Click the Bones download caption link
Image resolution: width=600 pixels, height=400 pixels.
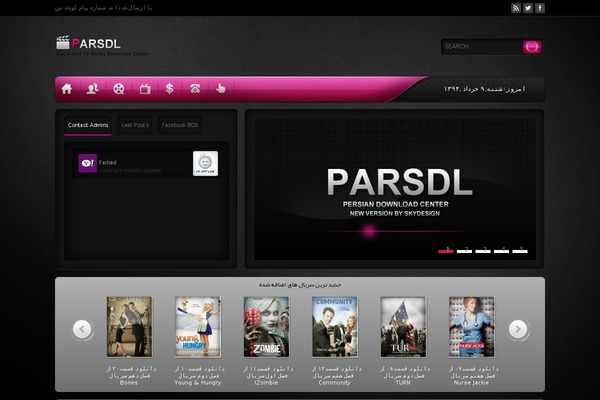[x=130, y=376]
